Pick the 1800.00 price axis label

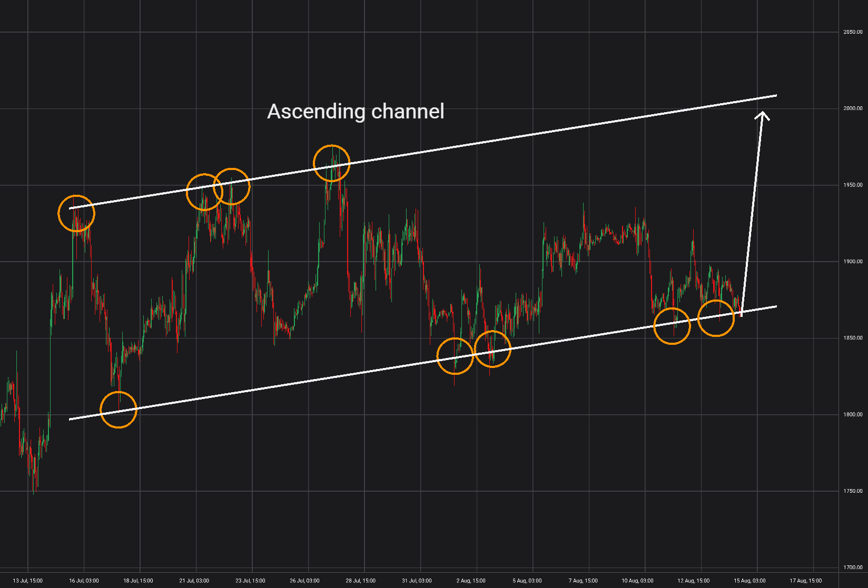click(x=853, y=415)
